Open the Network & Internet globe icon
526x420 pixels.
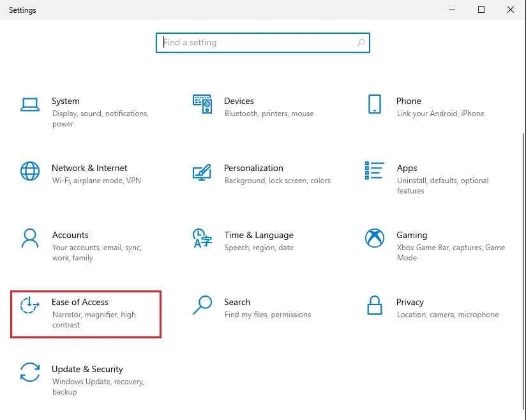coord(30,171)
